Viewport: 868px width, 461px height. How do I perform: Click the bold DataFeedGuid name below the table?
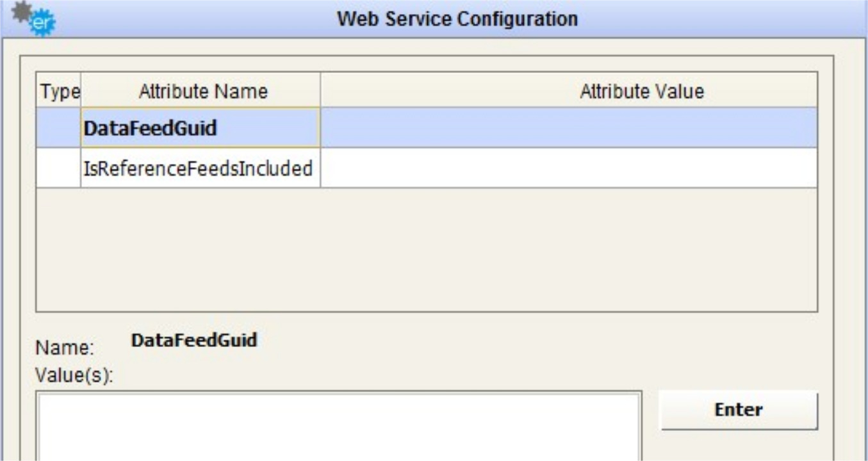pyautogui.click(x=193, y=340)
